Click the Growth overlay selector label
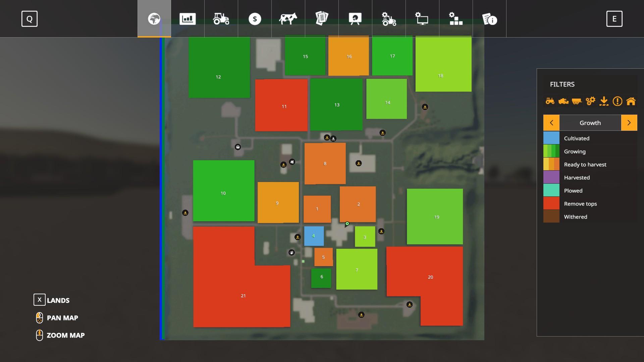The width and height of the screenshot is (644, 362). (x=590, y=123)
